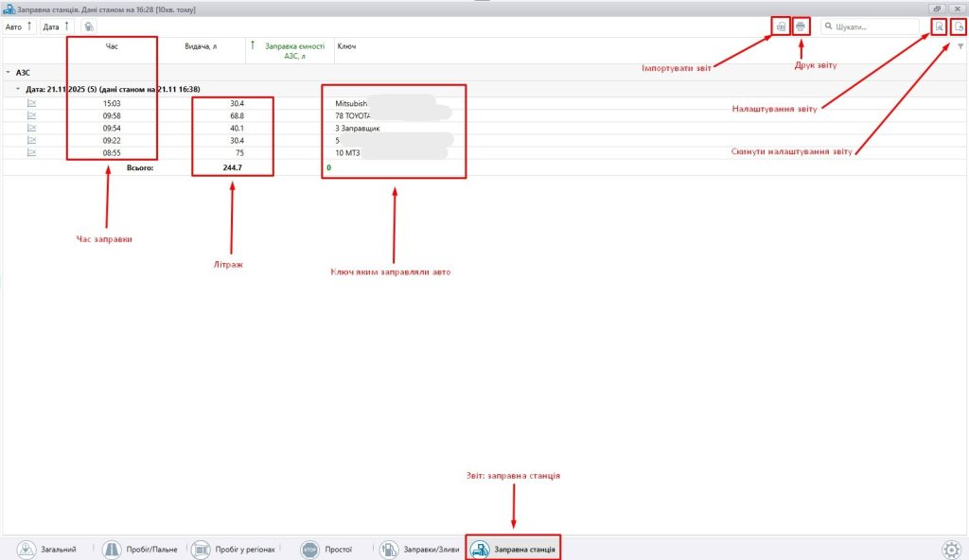The image size is (969, 560).
Task: Click the 68.8 liters value
Action: click(x=237, y=115)
